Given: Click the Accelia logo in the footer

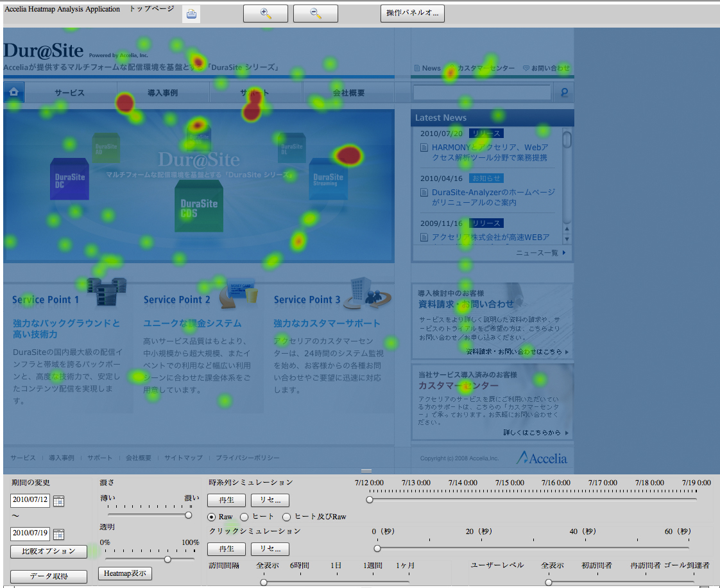Looking at the screenshot, I should tap(542, 458).
